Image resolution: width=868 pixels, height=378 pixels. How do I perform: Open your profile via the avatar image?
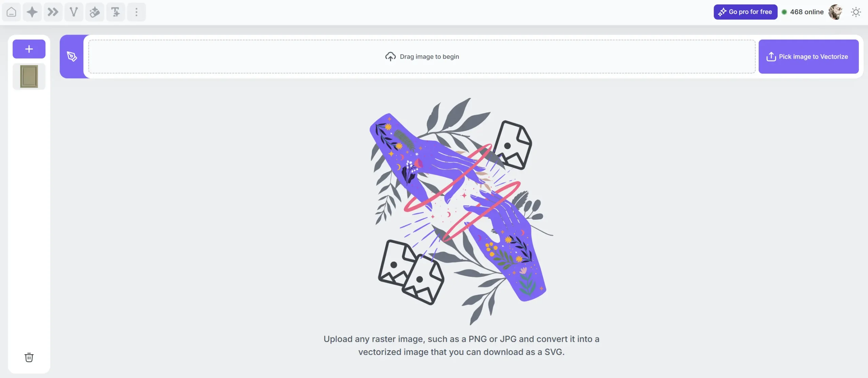tap(835, 12)
